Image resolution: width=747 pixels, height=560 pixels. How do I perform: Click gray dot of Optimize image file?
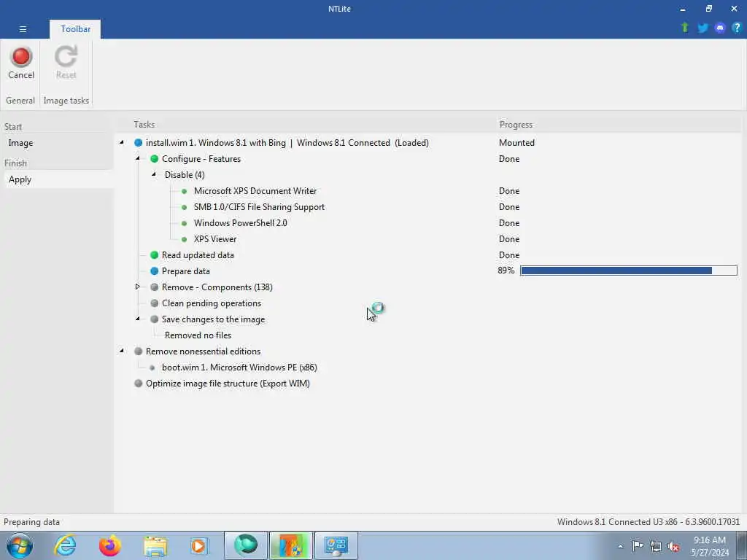pyautogui.click(x=138, y=384)
